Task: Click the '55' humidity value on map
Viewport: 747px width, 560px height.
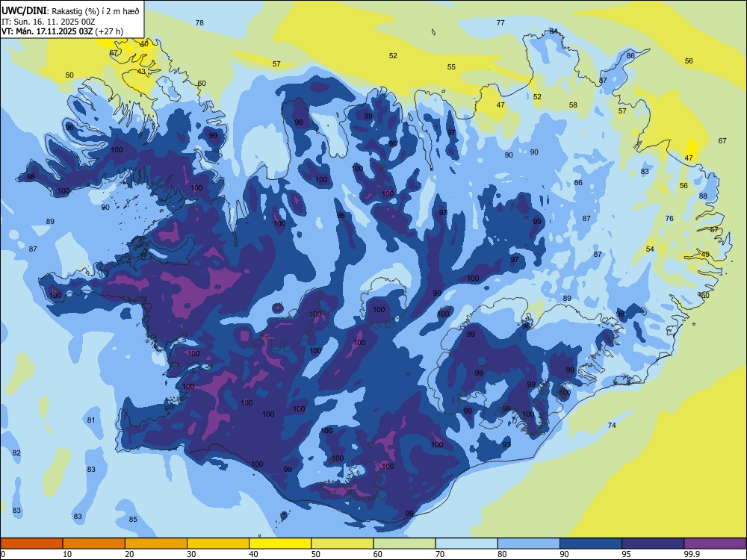Action: [451, 67]
